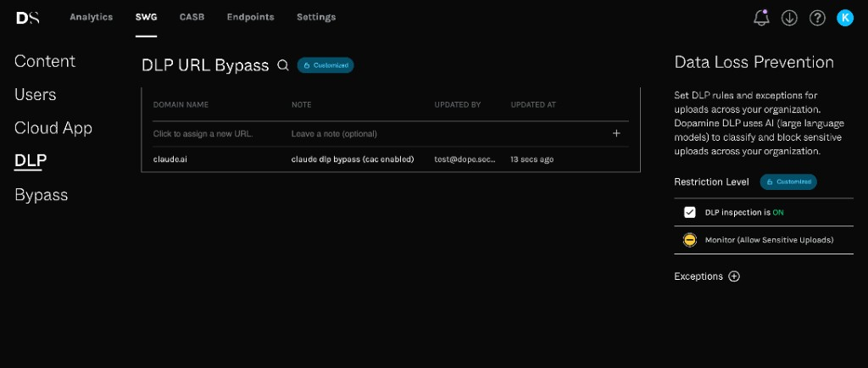Open the help question mark icon

point(817,18)
